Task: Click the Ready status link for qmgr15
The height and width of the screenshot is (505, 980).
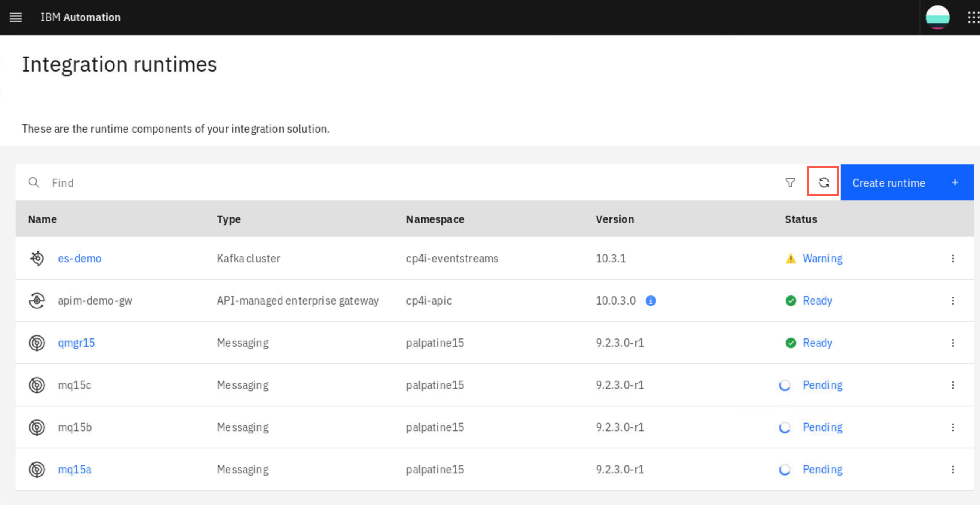Action: 818,343
